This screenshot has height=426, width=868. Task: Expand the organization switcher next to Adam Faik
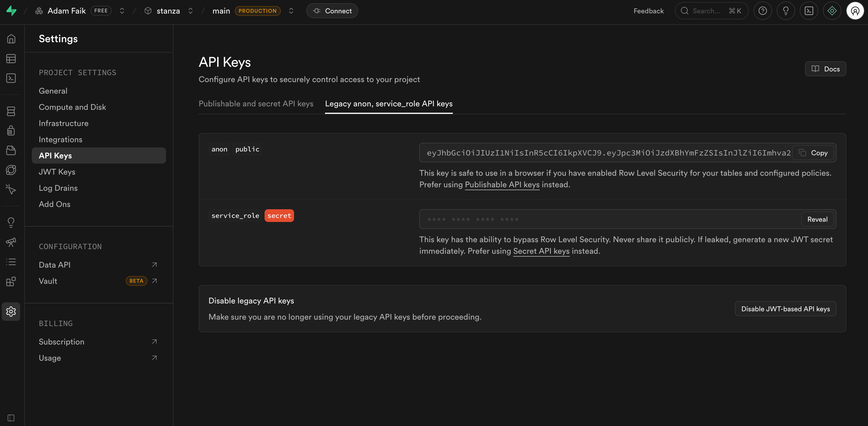[x=122, y=11]
